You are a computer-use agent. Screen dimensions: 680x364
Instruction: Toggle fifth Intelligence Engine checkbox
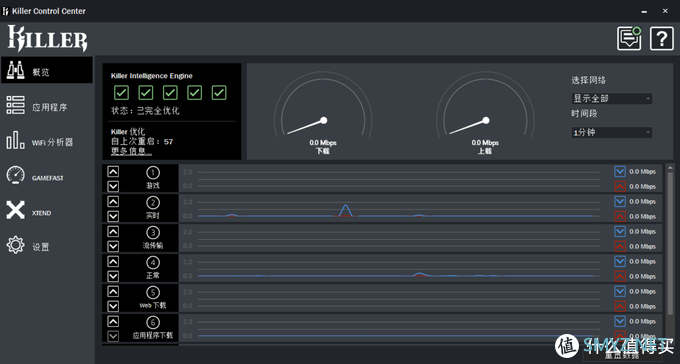tap(219, 92)
